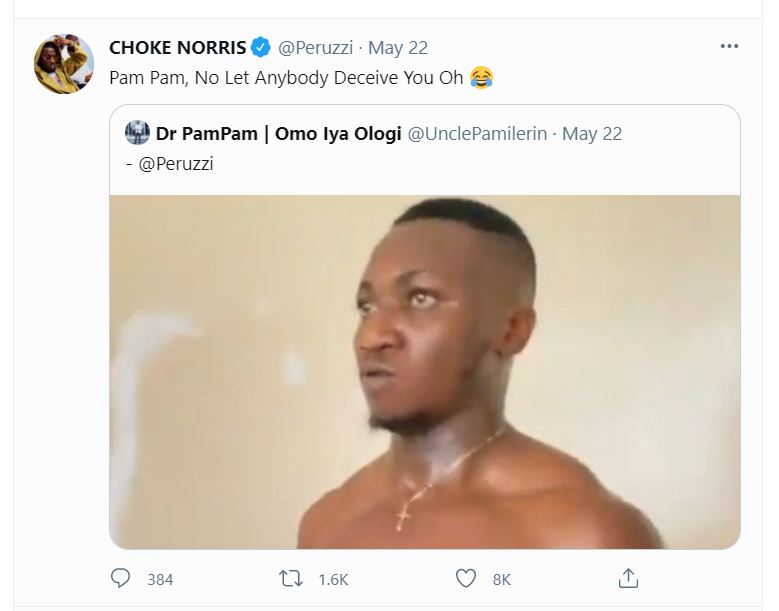Open the share tweet icon
This screenshot has height=611, width=779.
click(x=628, y=577)
